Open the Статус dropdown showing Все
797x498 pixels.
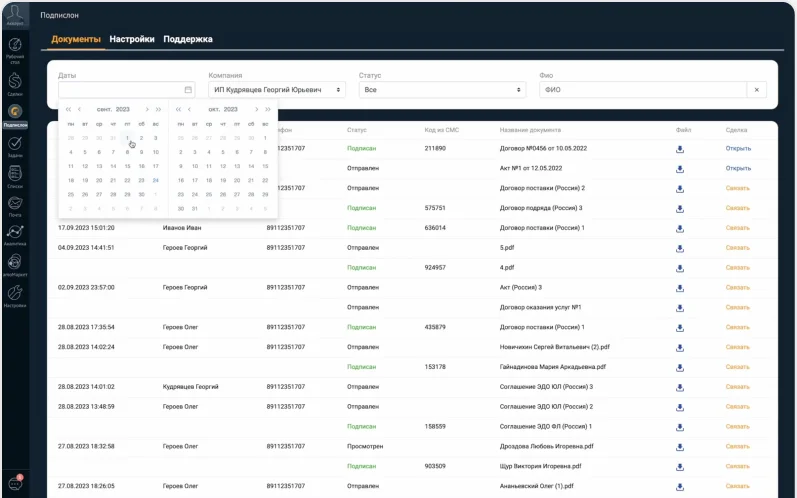tap(442, 89)
